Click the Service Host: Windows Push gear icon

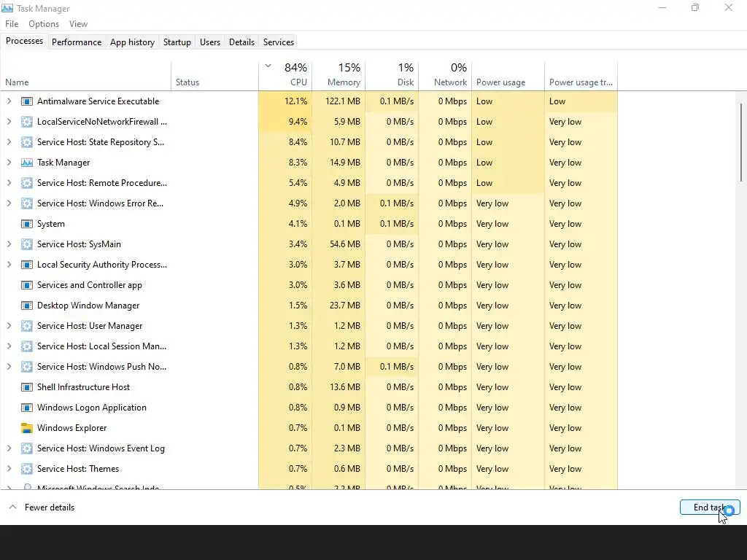(27, 367)
